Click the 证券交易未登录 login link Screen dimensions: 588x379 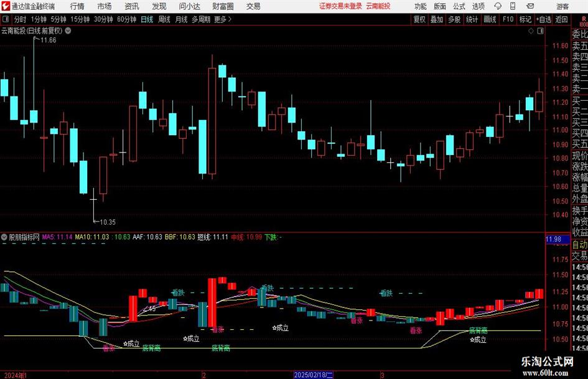pos(340,6)
